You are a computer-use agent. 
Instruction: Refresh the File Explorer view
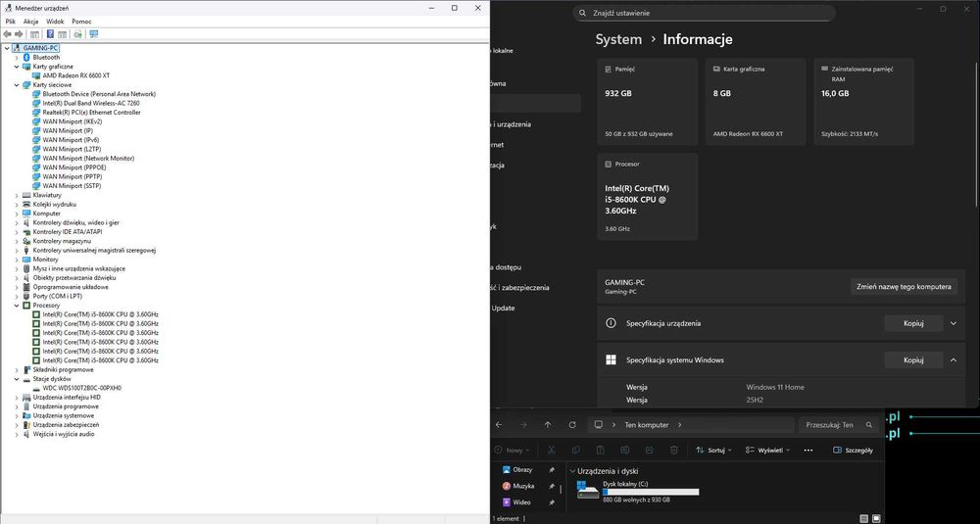coord(572,425)
